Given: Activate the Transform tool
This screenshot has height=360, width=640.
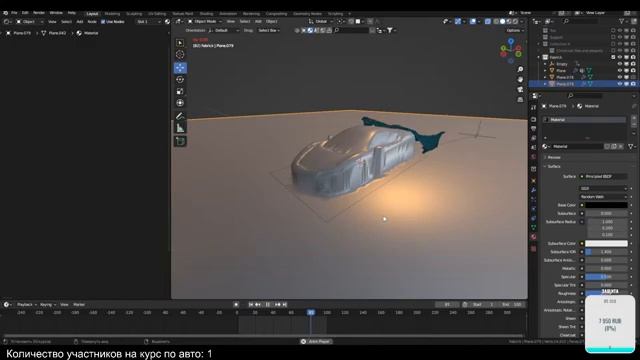Looking at the screenshot, I should [x=180, y=103].
